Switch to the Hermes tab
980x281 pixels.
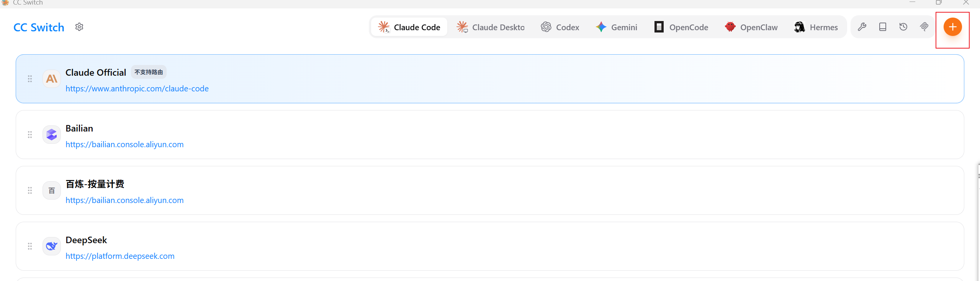(x=816, y=27)
